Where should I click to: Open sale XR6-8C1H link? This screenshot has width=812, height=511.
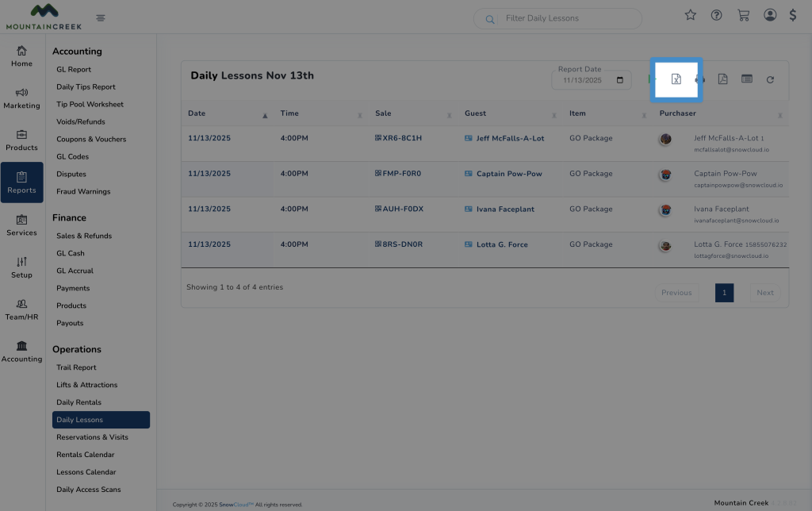pyautogui.click(x=401, y=138)
